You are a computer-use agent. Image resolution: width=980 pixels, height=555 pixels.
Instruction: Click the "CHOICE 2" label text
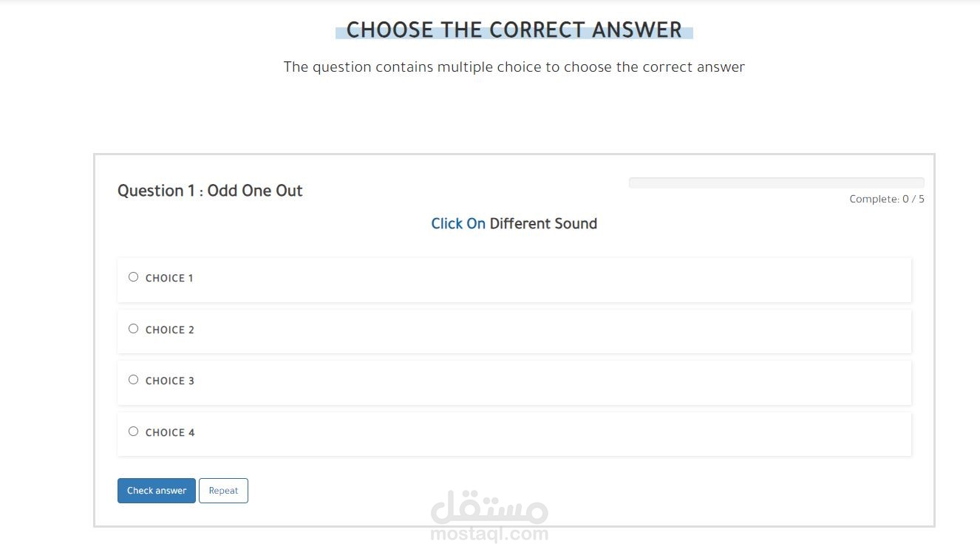click(170, 330)
